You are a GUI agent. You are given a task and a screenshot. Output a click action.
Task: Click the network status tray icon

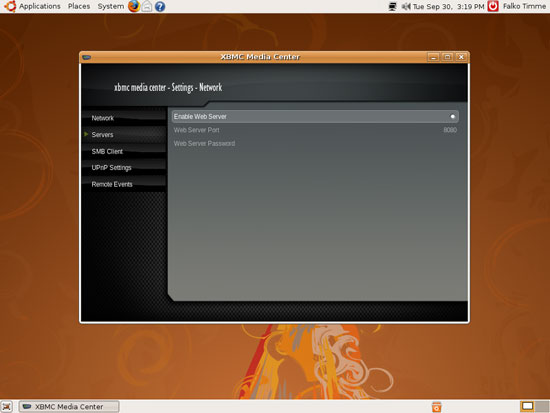(393, 6)
